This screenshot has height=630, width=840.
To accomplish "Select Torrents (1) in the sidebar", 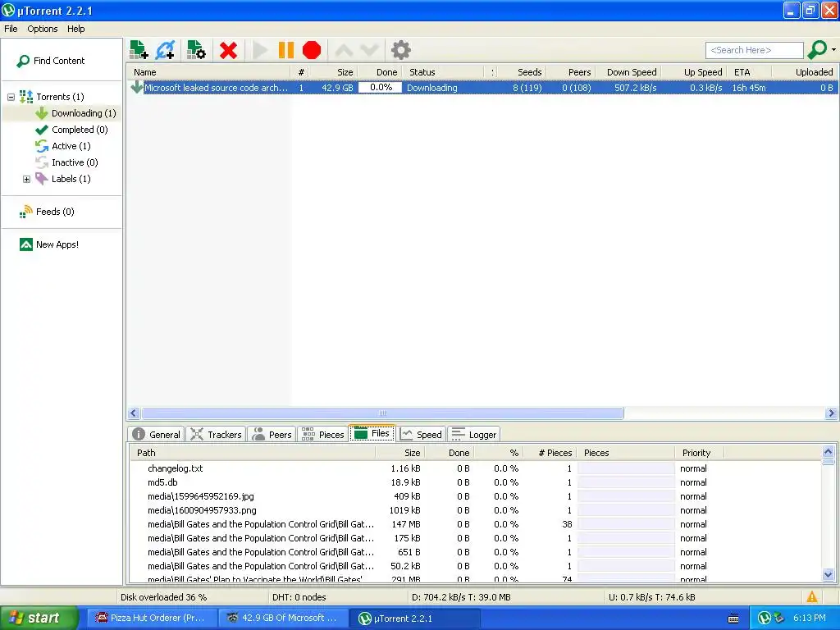I will (x=52, y=97).
